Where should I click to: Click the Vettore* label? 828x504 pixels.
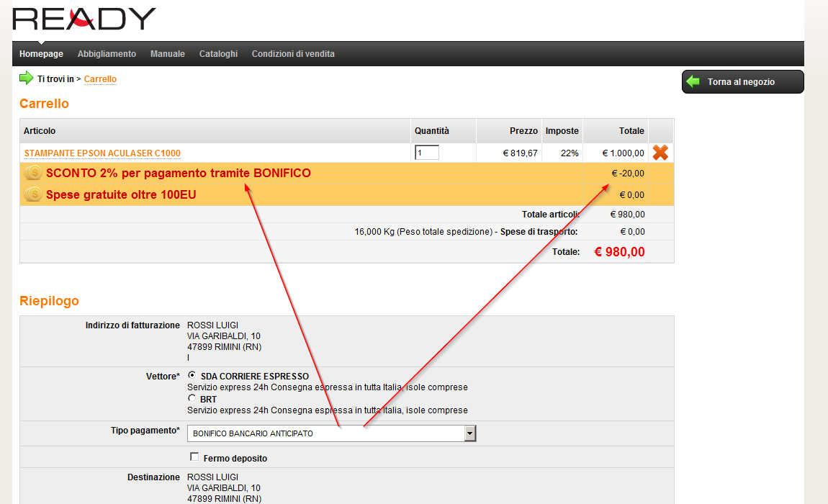[163, 377]
